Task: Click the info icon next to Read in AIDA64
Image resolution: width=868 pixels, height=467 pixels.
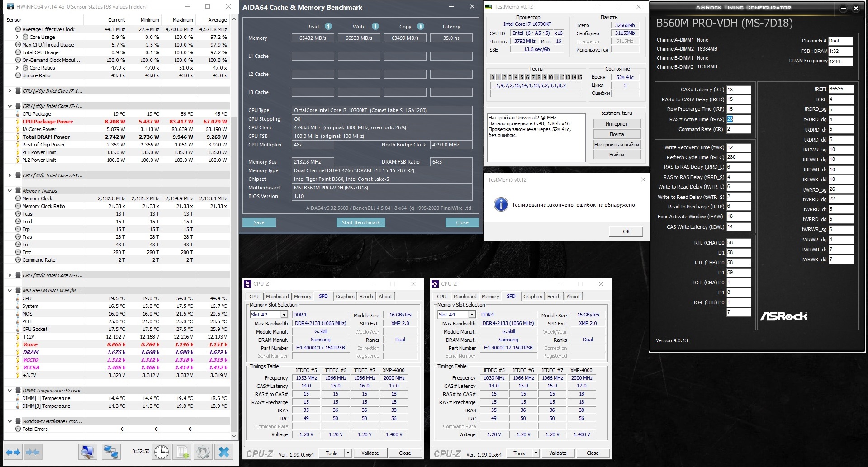Action: click(x=328, y=26)
